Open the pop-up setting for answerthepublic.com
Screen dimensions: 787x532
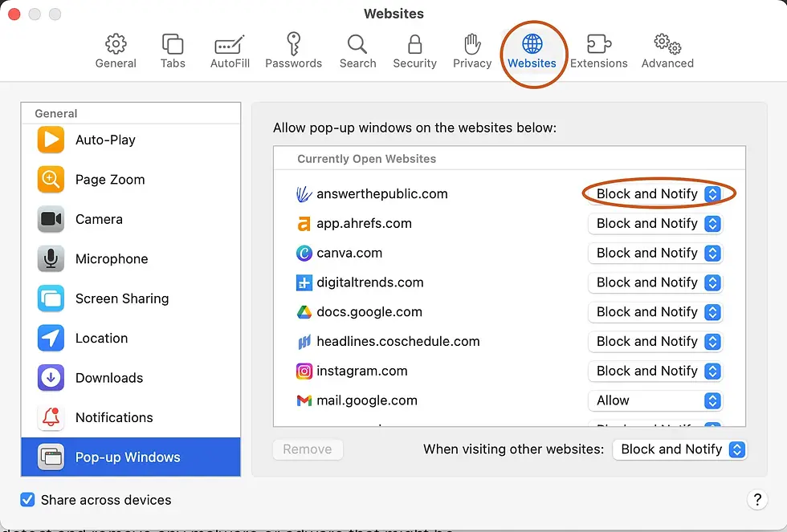coord(655,193)
